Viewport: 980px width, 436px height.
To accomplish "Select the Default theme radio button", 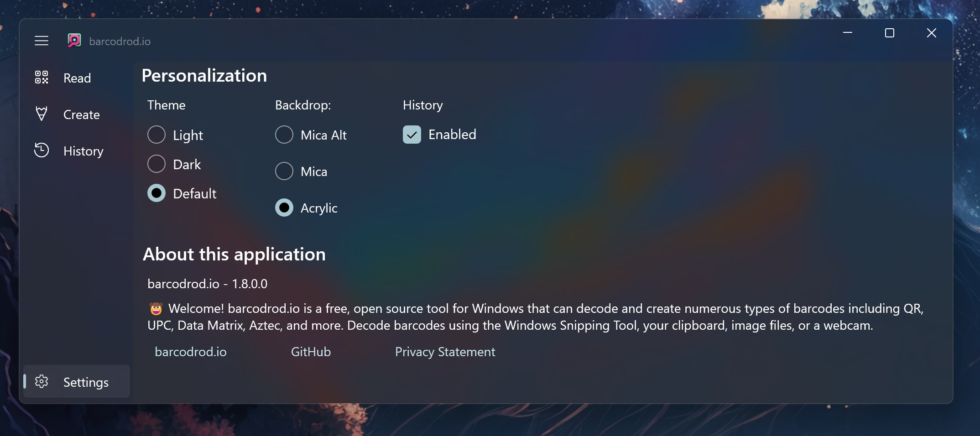I will click(156, 193).
